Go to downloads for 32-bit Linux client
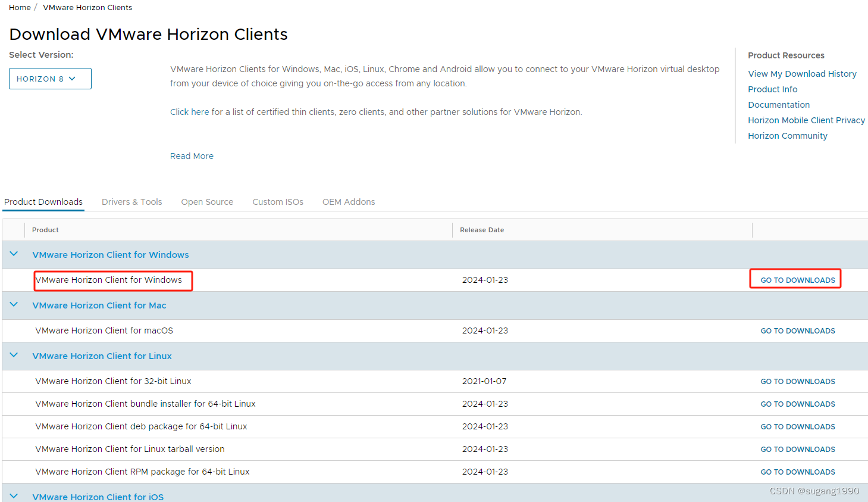The image size is (868, 502). click(x=798, y=381)
